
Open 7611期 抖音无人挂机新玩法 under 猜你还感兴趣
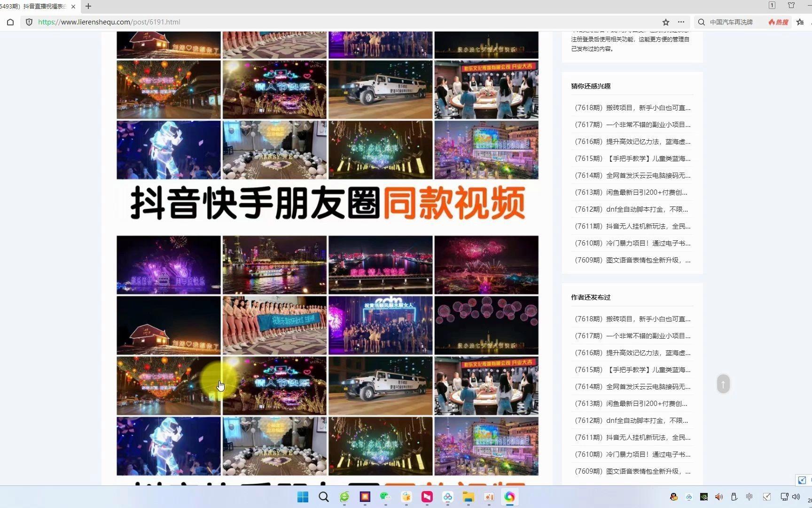(632, 226)
